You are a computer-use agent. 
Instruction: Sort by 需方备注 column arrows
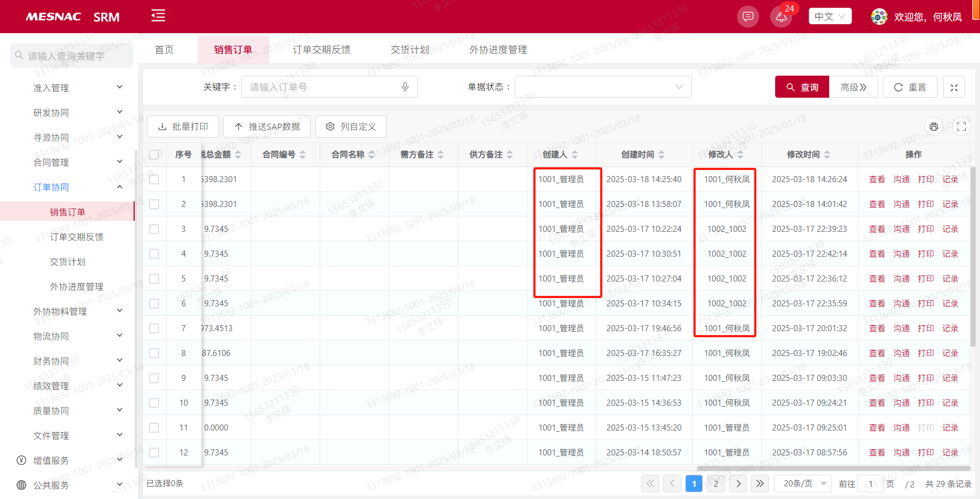(441, 155)
